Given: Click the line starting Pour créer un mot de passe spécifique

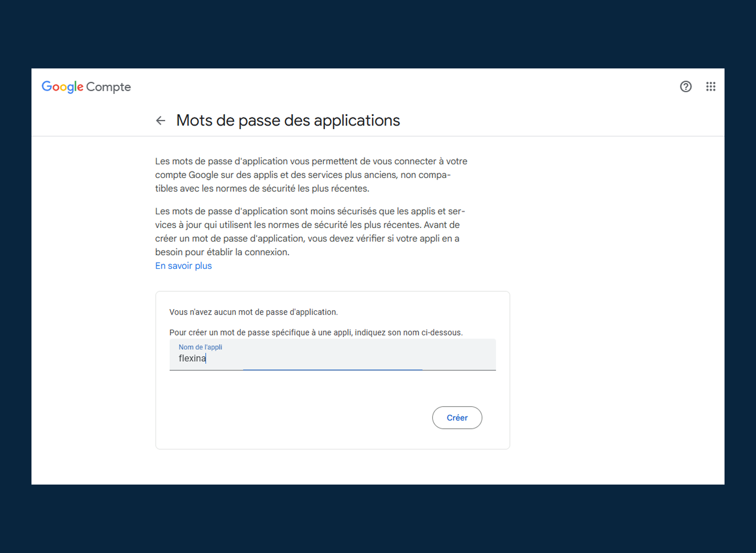Looking at the screenshot, I should tap(316, 332).
